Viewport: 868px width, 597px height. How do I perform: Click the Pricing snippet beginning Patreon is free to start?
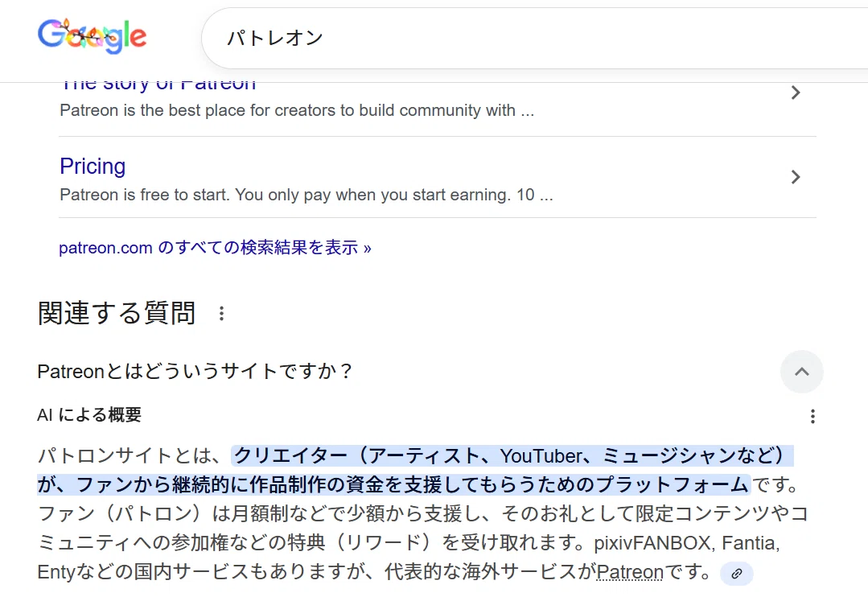point(306,195)
